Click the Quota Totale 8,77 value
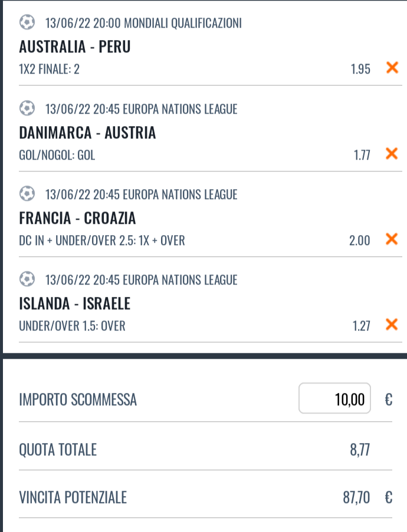This screenshot has width=407, height=532. 360,450
